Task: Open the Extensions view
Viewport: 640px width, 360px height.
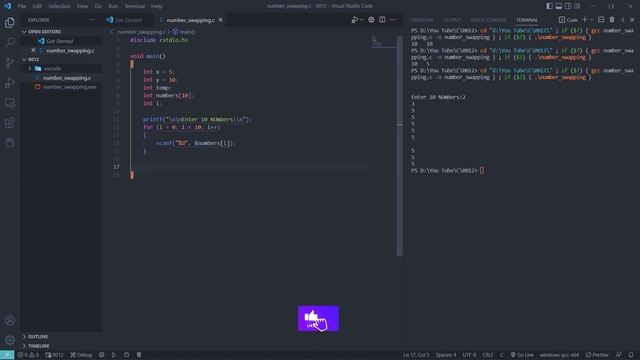Action: (10, 122)
